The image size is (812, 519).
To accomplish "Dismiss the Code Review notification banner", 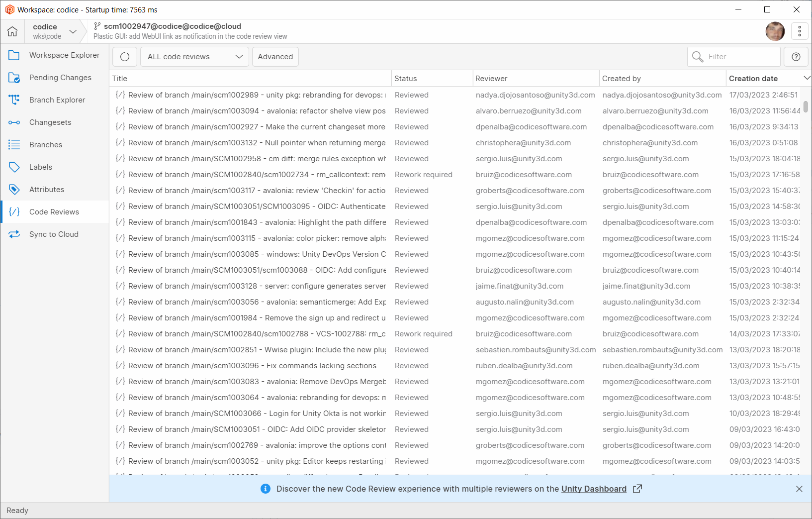I will click(x=799, y=489).
